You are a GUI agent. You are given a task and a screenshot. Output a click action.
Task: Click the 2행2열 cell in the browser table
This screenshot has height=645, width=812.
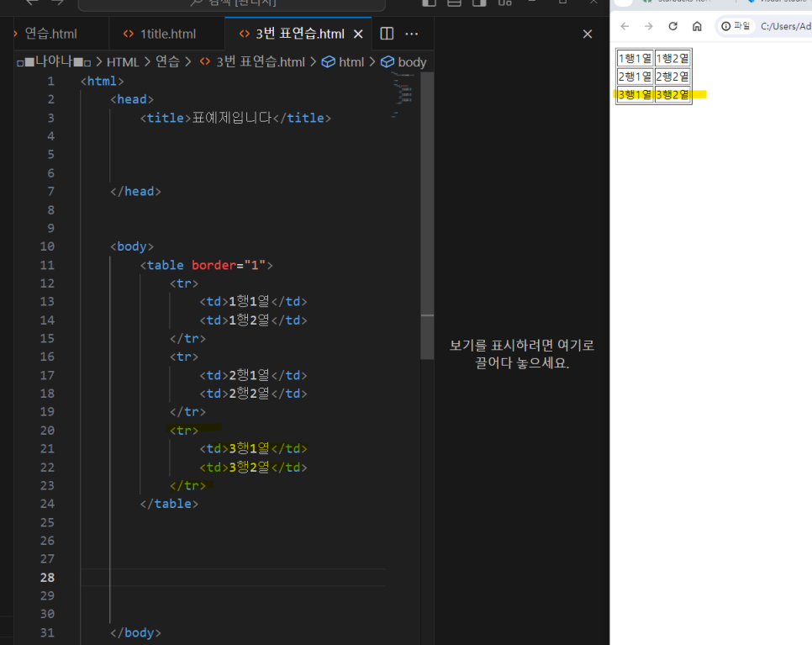tap(672, 77)
